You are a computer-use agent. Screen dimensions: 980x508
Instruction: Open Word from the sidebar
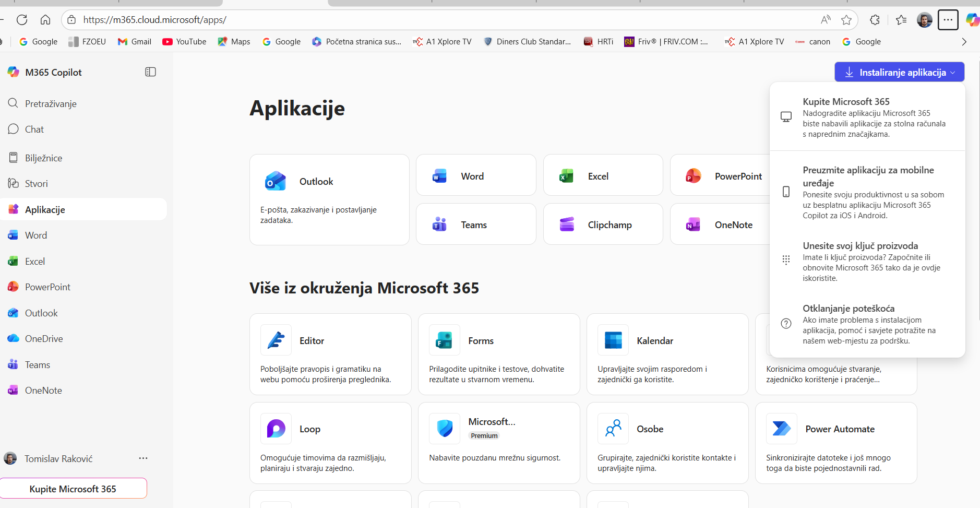pyautogui.click(x=83, y=235)
